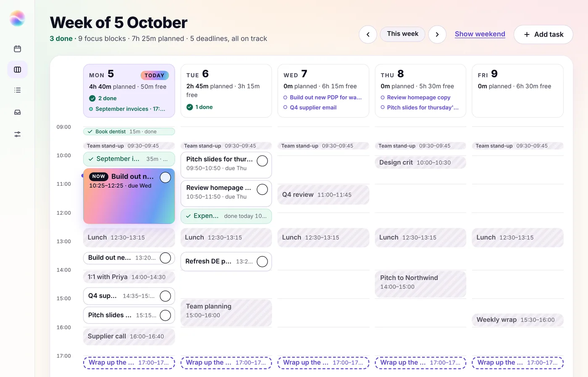Click the 3 done summary text
This screenshot has height=377, width=588.
pyautogui.click(x=61, y=39)
